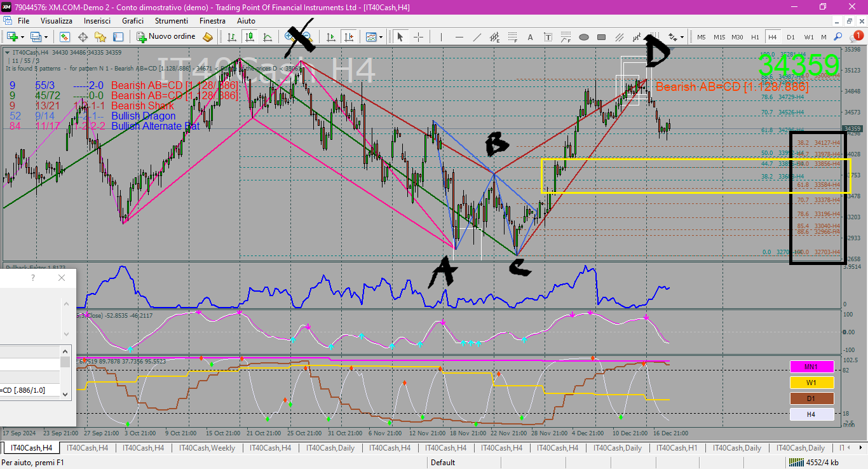Image resolution: width=868 pixels, height=469 pixels.
Task: Switch timeframe to H1
Action: click(755, 37)
